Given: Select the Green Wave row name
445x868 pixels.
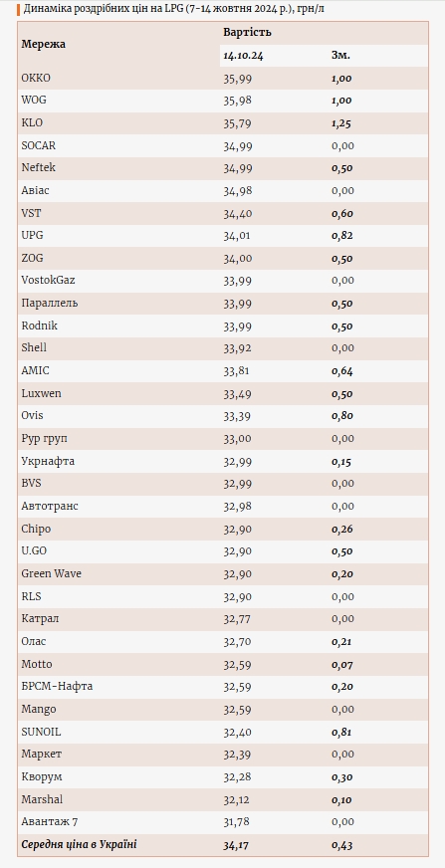Looking at the screenshot, I should pos(52,573).
